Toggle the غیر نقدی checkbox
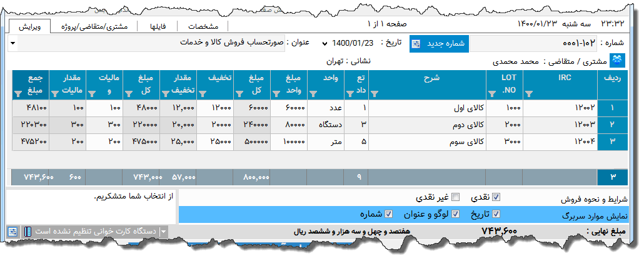 [455, 197]
